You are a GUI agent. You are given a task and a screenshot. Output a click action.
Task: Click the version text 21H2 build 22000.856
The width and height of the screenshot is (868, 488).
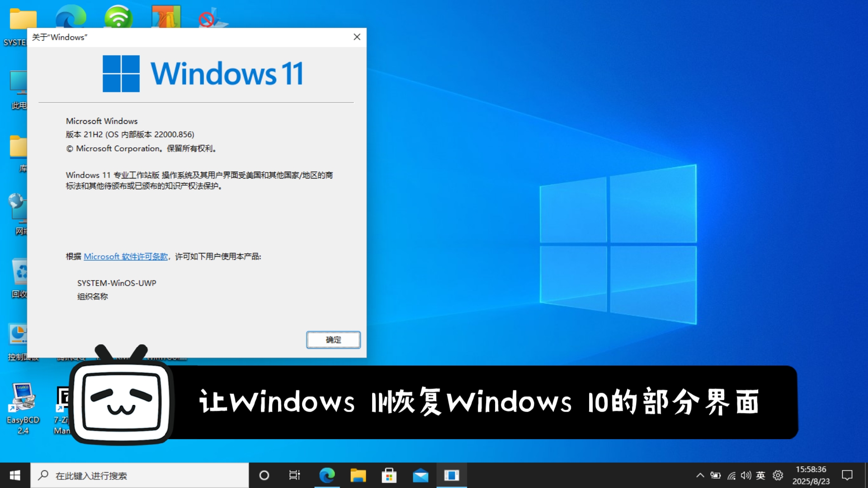(130, 135)
